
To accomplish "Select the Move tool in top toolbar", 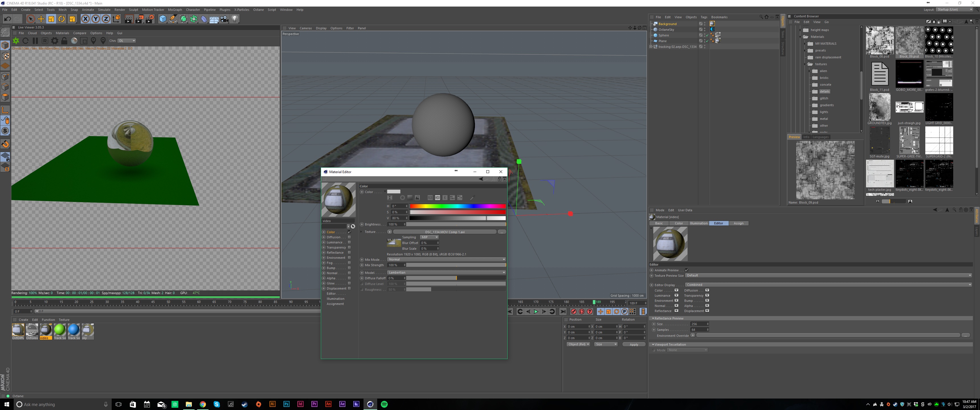I will coord(41,19).
